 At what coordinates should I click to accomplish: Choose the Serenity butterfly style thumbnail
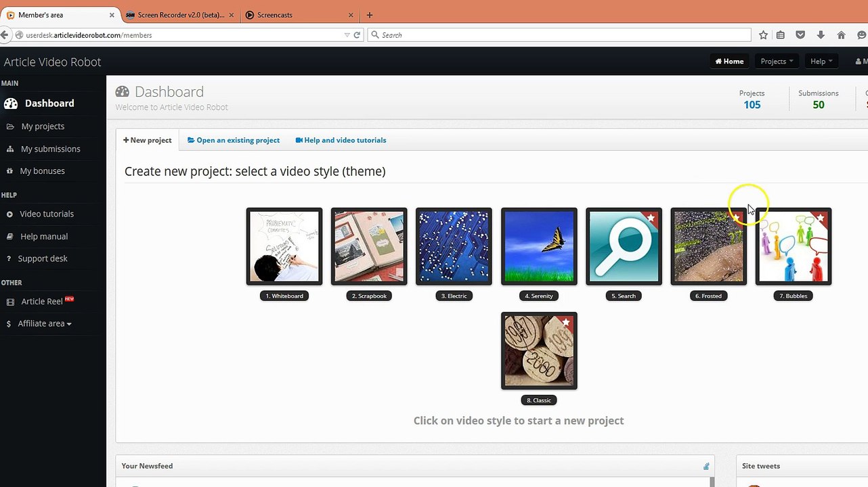click(539, 246)
